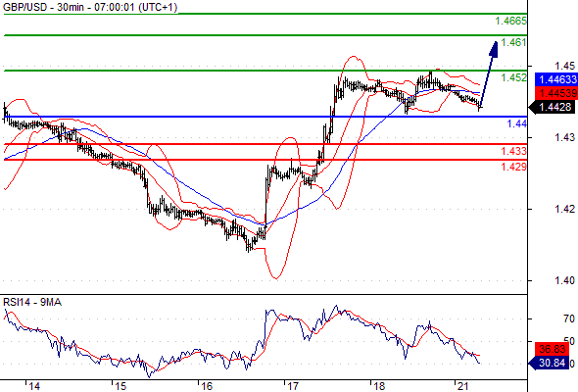Select the 1.461 resistance level label

pyautogui.click(x=514, y=42)
